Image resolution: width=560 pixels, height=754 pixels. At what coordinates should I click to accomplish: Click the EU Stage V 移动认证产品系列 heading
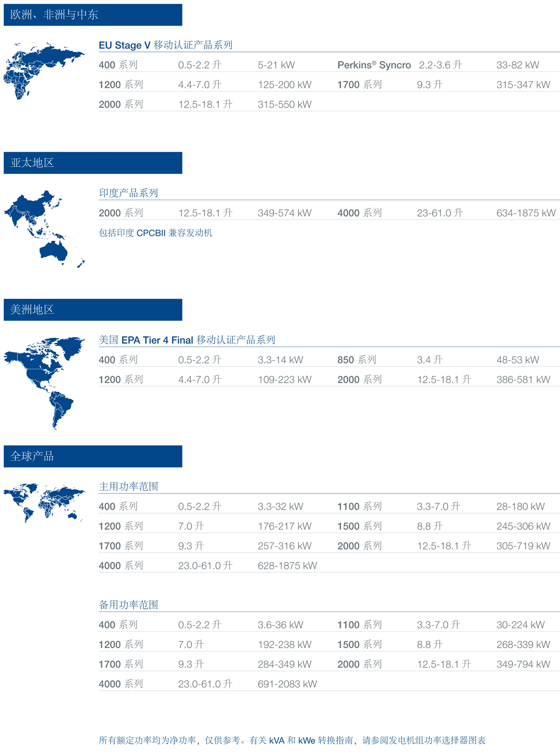pyautogui.click(x=165, y=45)
